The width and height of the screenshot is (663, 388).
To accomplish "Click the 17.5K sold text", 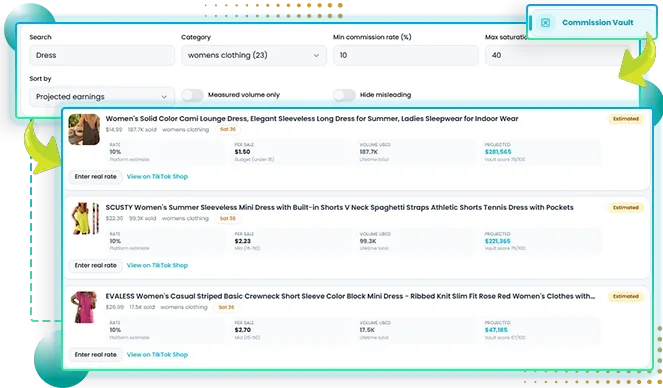I will [142, 307].
